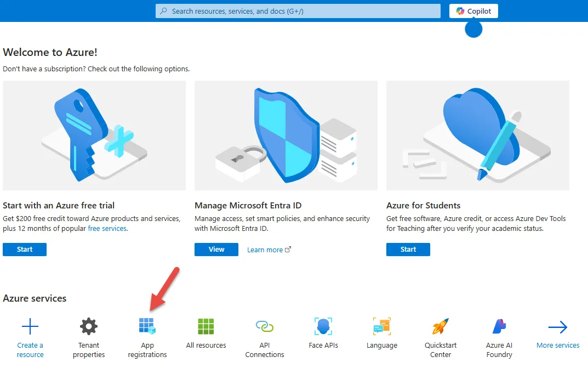This screenshot has height=385, width=588.
Task: Click View under Manage Microsoft Entra ID
Action: (x=216, y=250)
